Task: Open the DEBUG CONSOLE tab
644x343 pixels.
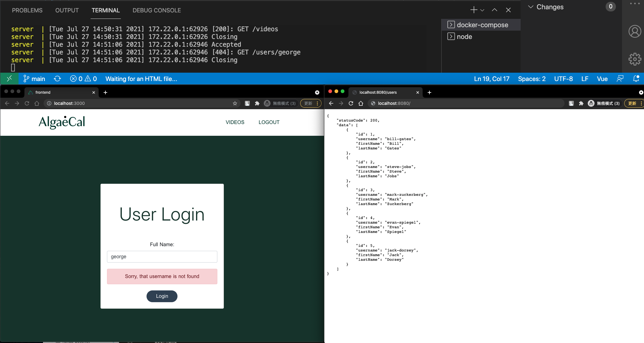Action: [x=157, y=10]
